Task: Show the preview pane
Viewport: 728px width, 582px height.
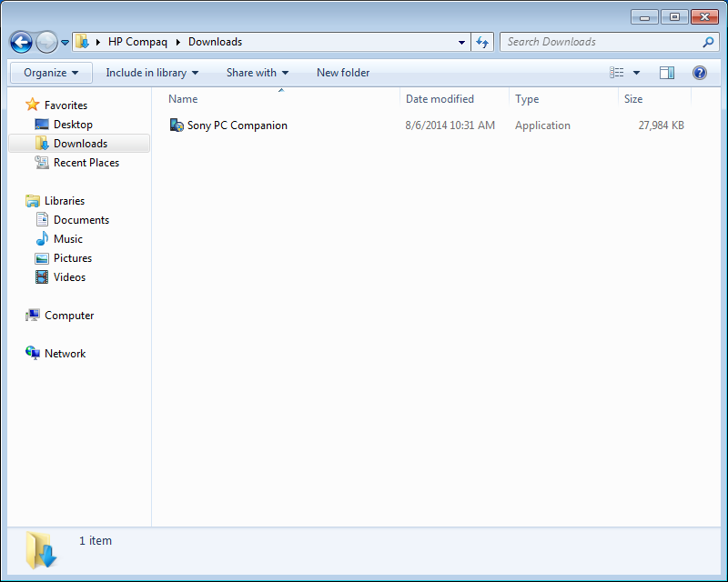Action: tap(667, 73)
